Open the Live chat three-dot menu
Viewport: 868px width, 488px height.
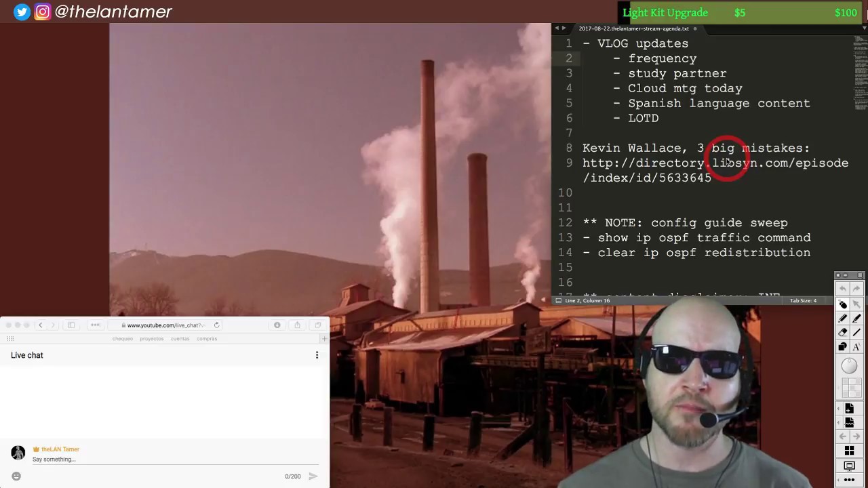point(317,355)
